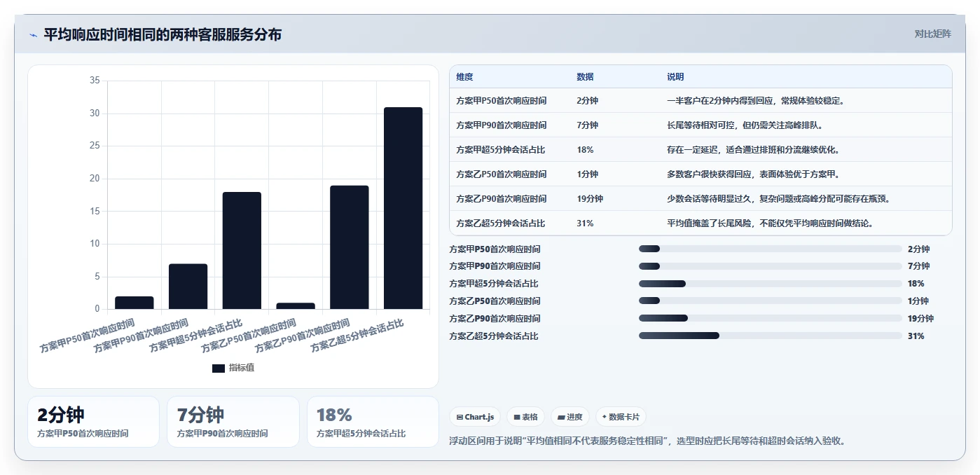Click table cell 方案乙P50首次响应时间

(x=502, y=174)
